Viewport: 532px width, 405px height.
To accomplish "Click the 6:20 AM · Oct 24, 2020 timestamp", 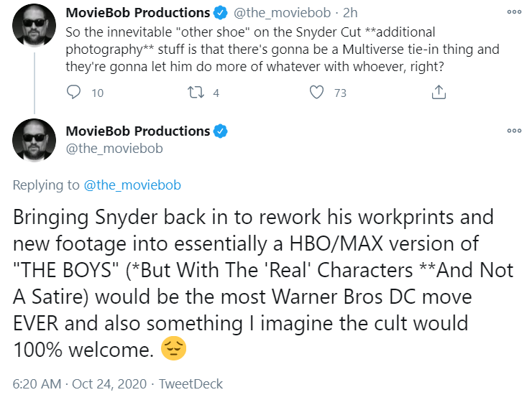I will (x=79, y=384).
